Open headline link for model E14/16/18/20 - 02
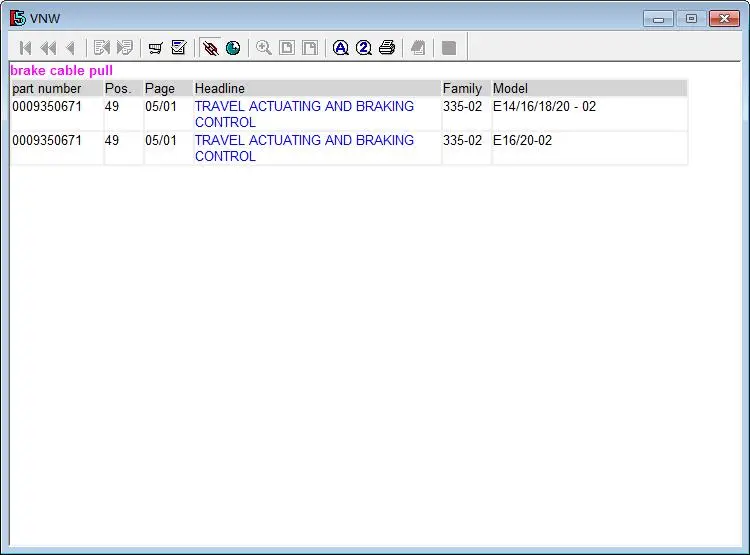Image resolution: width=750 pixels, height=555 pixels. 304,114
